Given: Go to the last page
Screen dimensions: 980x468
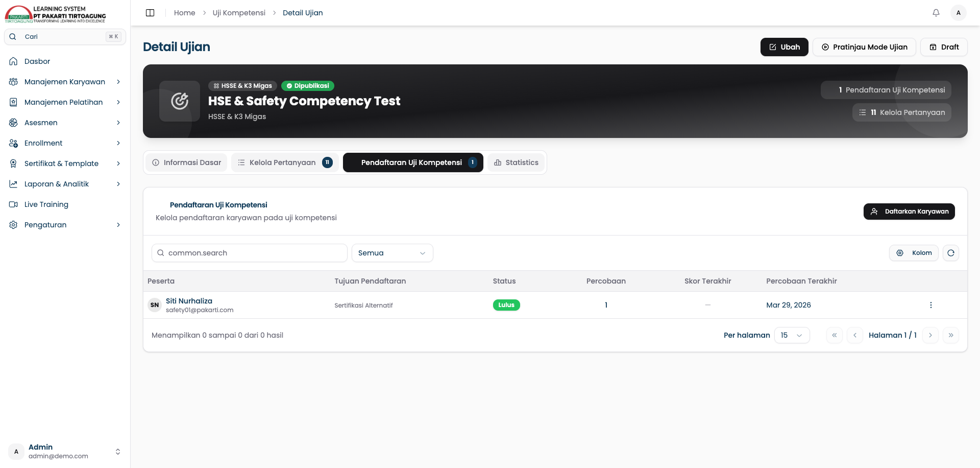Looking at the screenshot, I should [951, 335].
